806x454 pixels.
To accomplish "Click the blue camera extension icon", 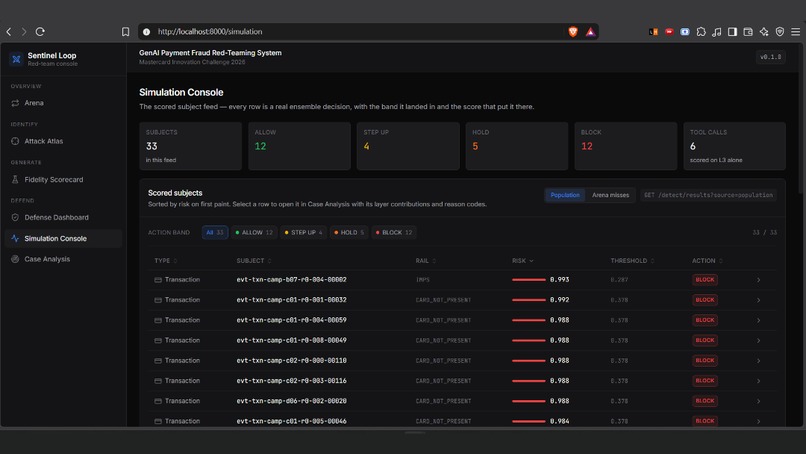I will pyautogui.click(x=685, y=32).
